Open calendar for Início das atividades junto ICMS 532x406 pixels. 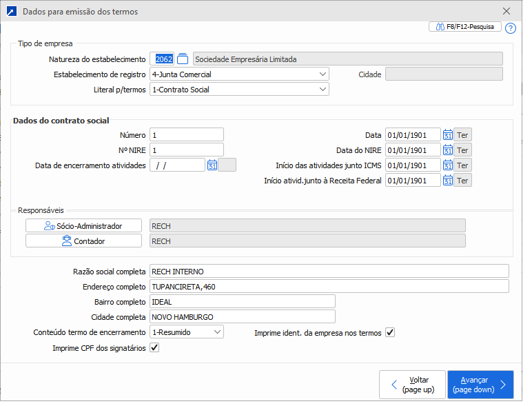point(448,165)
